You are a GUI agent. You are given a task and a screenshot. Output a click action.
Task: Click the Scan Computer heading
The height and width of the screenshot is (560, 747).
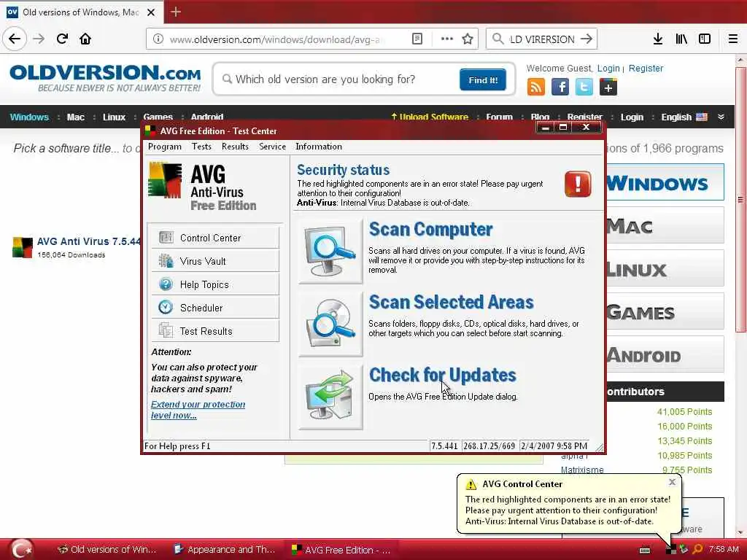tap(430, 230)
